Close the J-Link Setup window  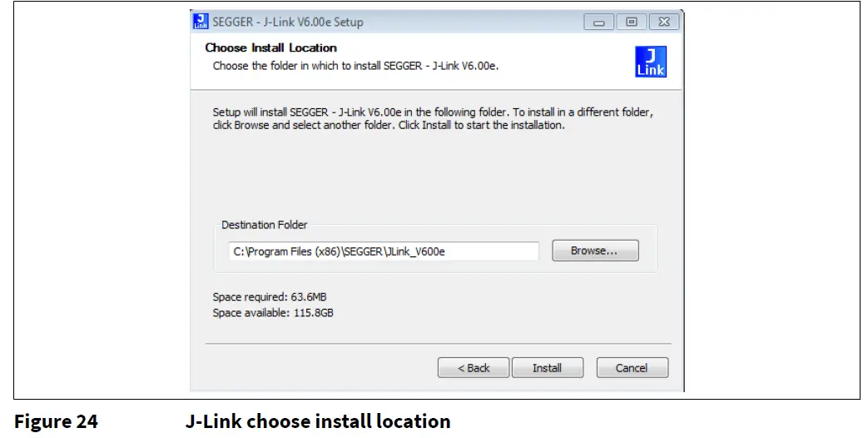pyautogui.click(x=664, y=22)
